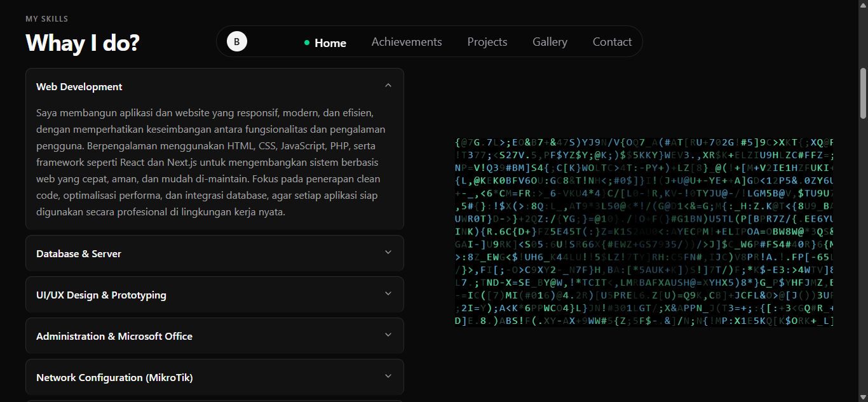This screenshot has width=868, height=402.
Task: Open the Gallery section
Action: coord(549,41)
